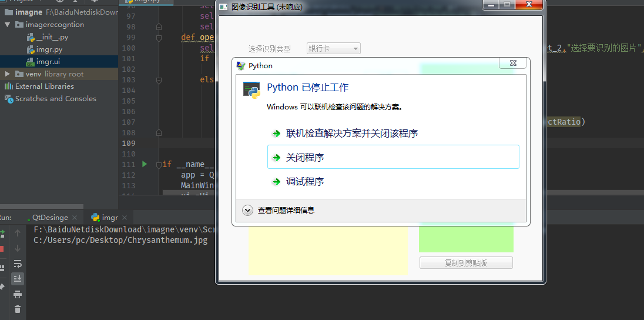The image size is (644, 320).
Task: Click the Python dialog title bar icon
Action: [241, 65]
